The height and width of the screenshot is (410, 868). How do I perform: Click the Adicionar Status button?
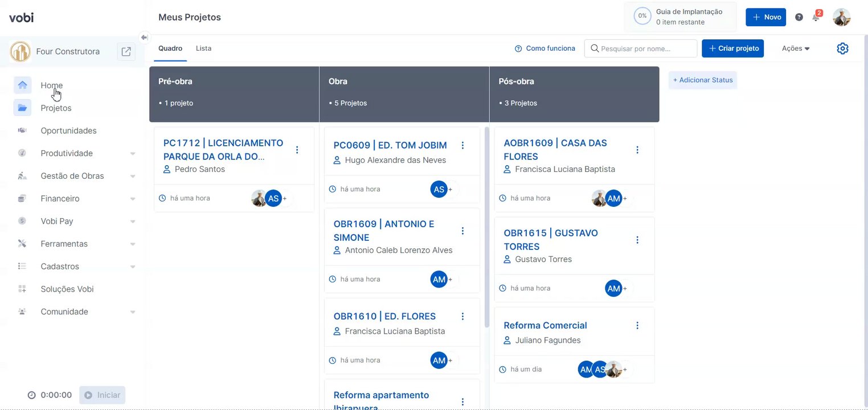pyautogui.click(x=702, y=80)
